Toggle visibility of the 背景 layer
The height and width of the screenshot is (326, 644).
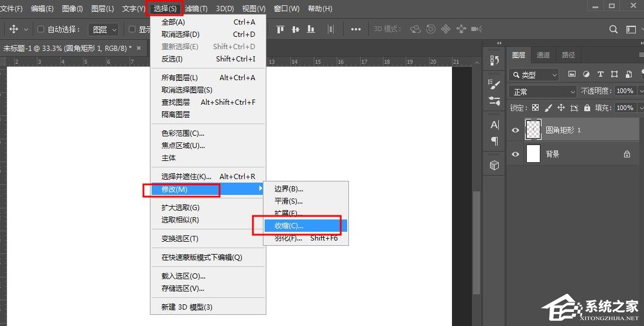click(515, 154)
